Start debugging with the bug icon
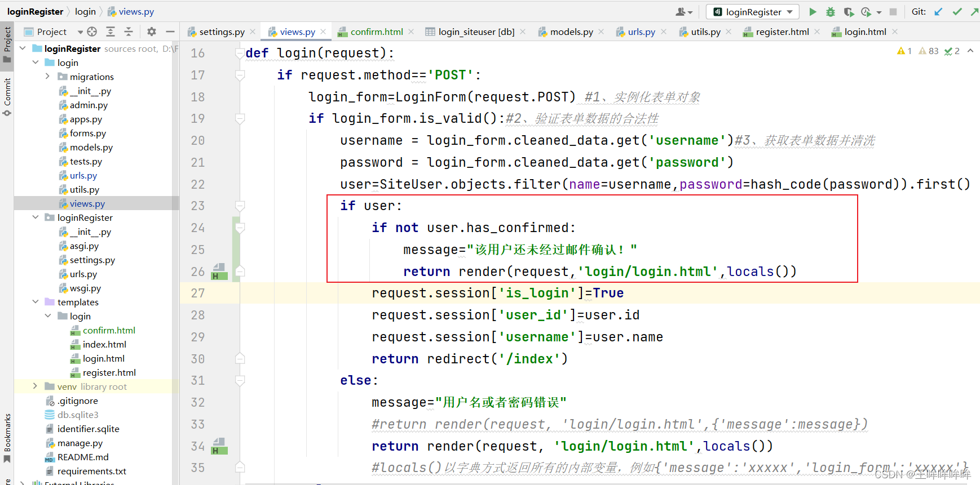This screenshot has width=980, height=485. (831, 12)
